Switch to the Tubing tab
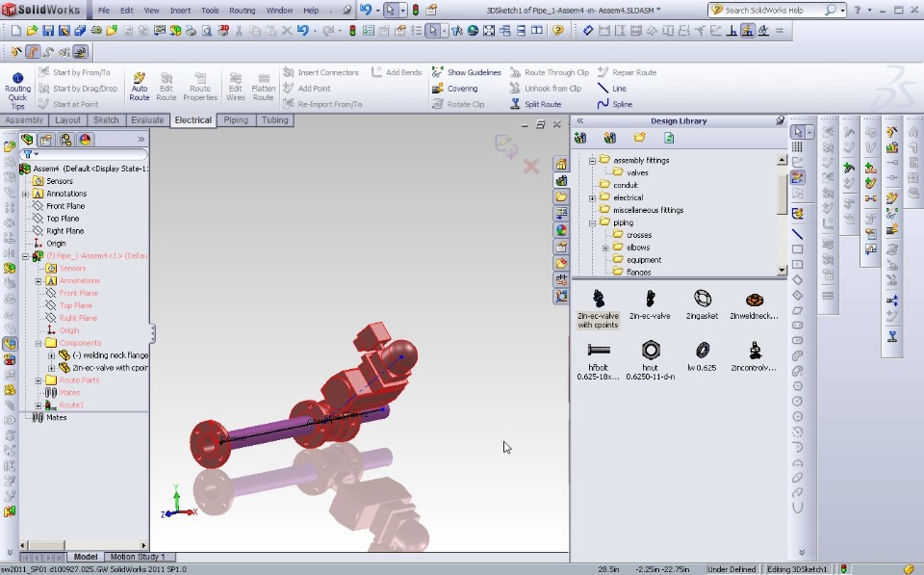The height and width of the screenshot is (575, 924). pyautogui.click(x=274, y=120)
